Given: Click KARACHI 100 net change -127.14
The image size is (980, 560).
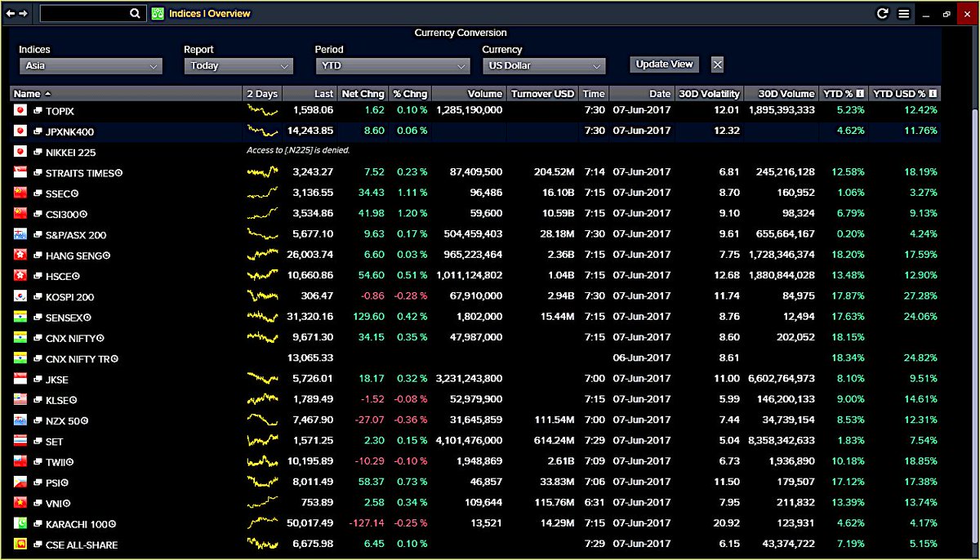Looking at the screenshot, I should coord(366,523).
